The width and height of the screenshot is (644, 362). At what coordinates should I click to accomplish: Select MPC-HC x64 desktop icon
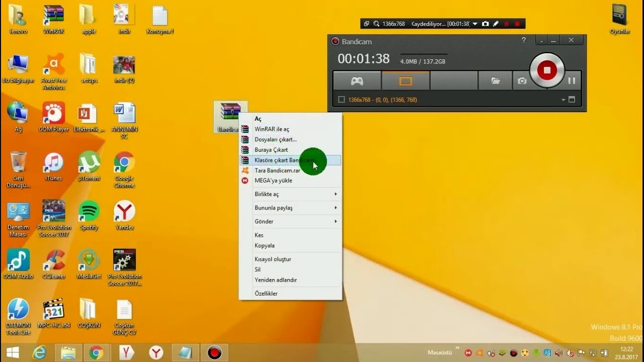53,313
